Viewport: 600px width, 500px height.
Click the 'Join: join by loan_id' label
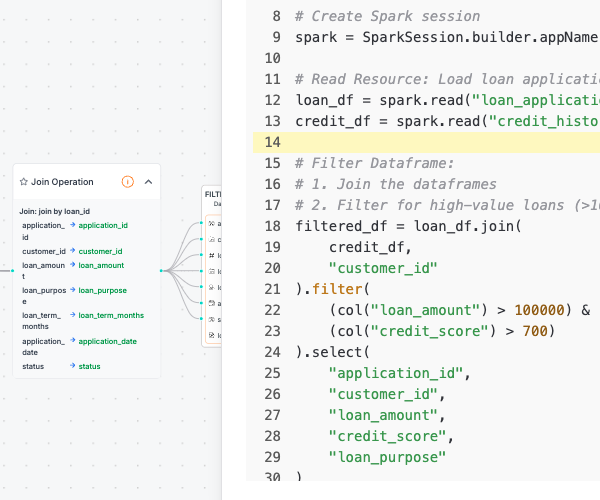coord(55,211)
